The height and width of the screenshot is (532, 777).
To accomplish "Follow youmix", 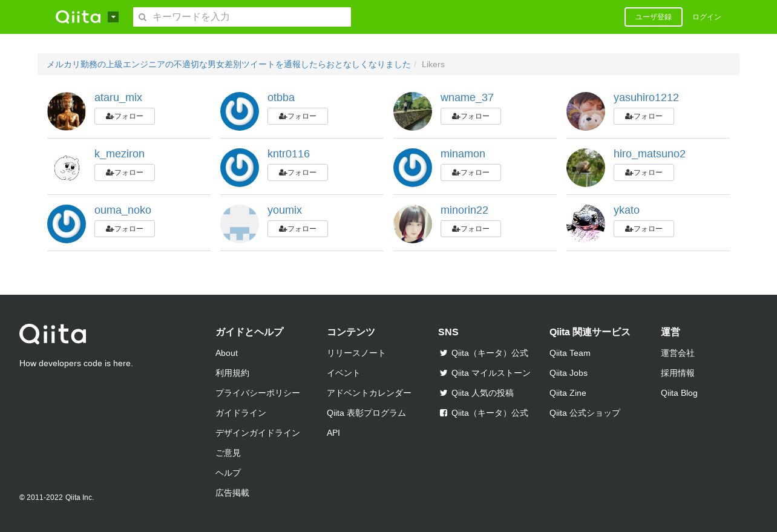I will coord(298,229).
